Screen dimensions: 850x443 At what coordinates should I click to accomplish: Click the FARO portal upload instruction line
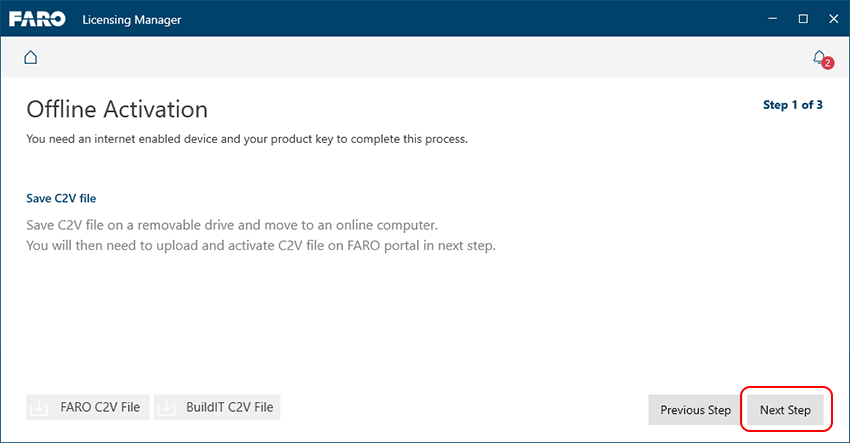[x=261, y=246]
